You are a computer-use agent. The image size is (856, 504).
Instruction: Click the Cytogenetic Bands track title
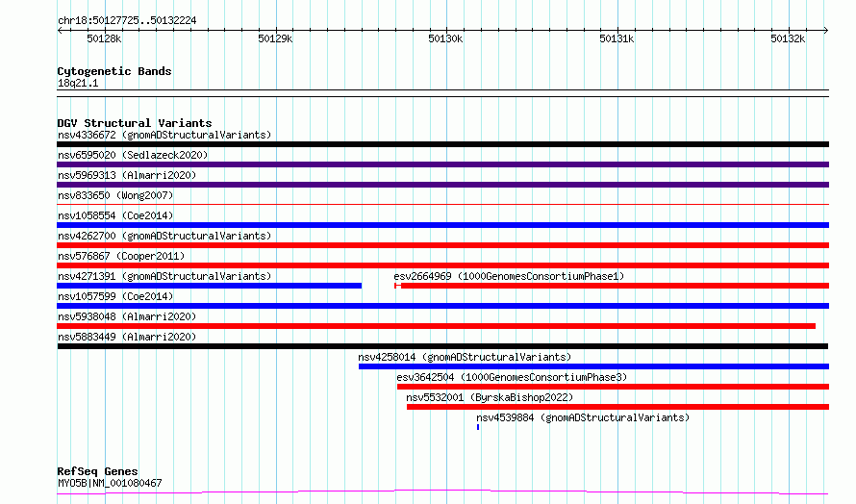click(x=114, y=71)
